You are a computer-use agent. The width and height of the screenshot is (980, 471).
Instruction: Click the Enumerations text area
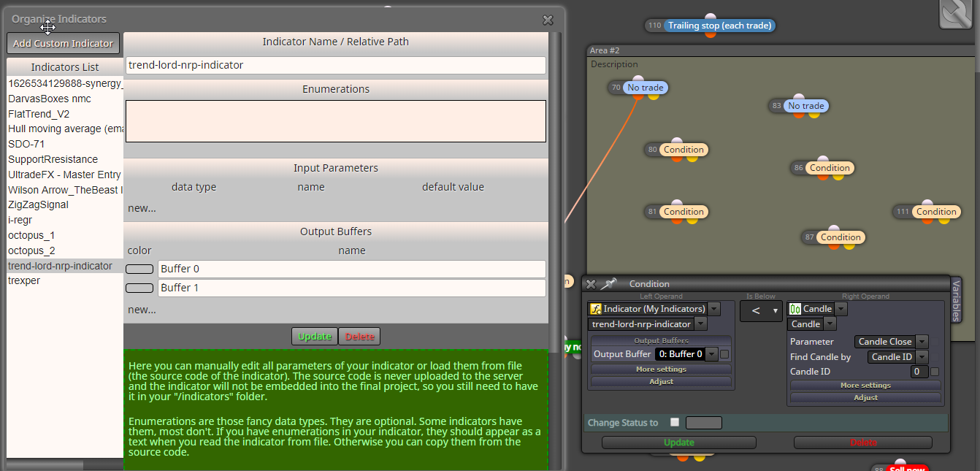pyautogui.click(x=336, y=121)
